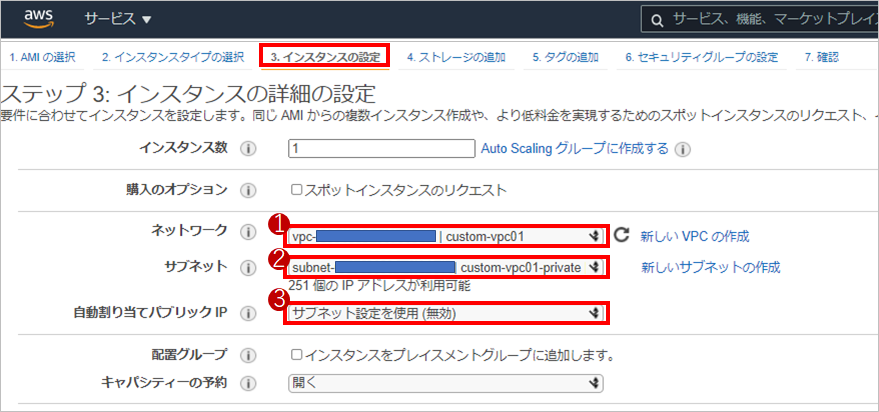Click the refresh icon next to the network dropdown
The width and height of the screenshot is (879, 412).
[x=621, y=236]
